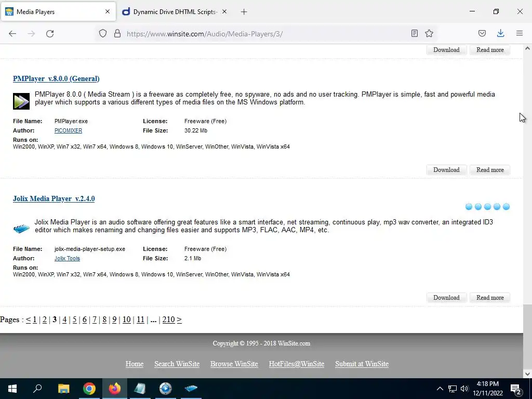Viewport: 532px width, 399px height.
Task: Open HotFiles@WinSite footer link
Action: (x=297, y=364)
